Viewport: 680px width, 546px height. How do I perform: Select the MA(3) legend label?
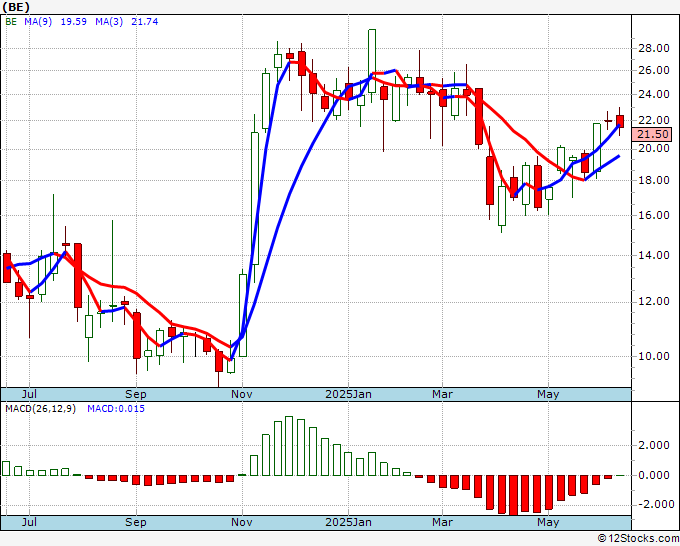point(109,22)
